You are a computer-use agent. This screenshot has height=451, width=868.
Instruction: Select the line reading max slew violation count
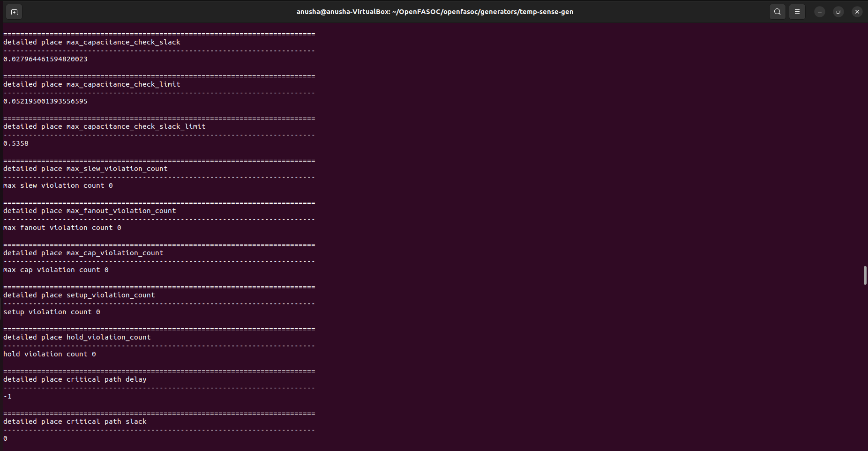pyautogui.click(x=57, y=185)
